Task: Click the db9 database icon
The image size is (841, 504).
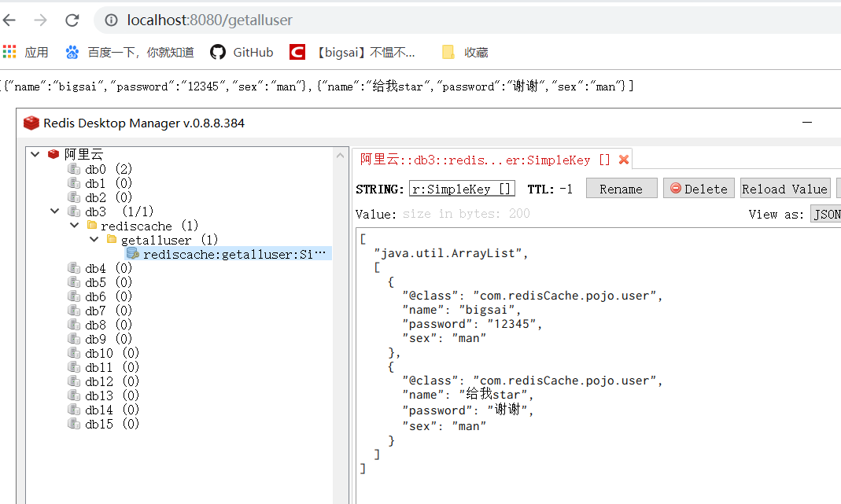Action: click(x=74, y=339)
